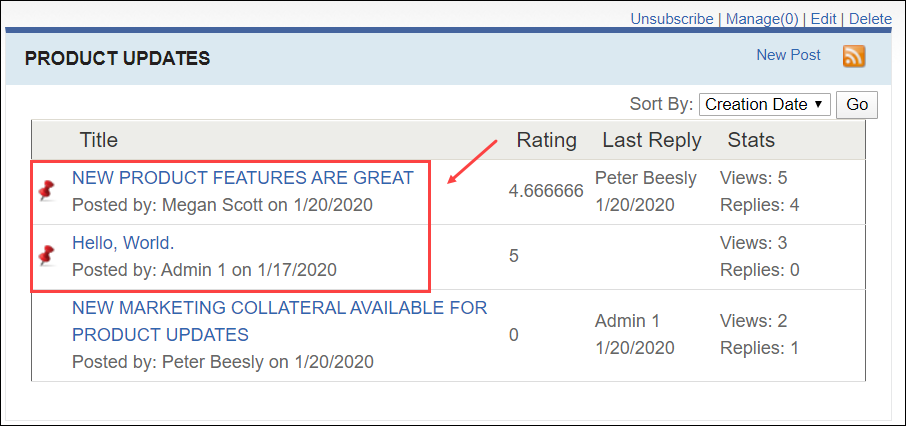This screenshot has width=906, height=426.
Task: Click the Stats column header
Action: pyautogui.click(x=750, y=140)
